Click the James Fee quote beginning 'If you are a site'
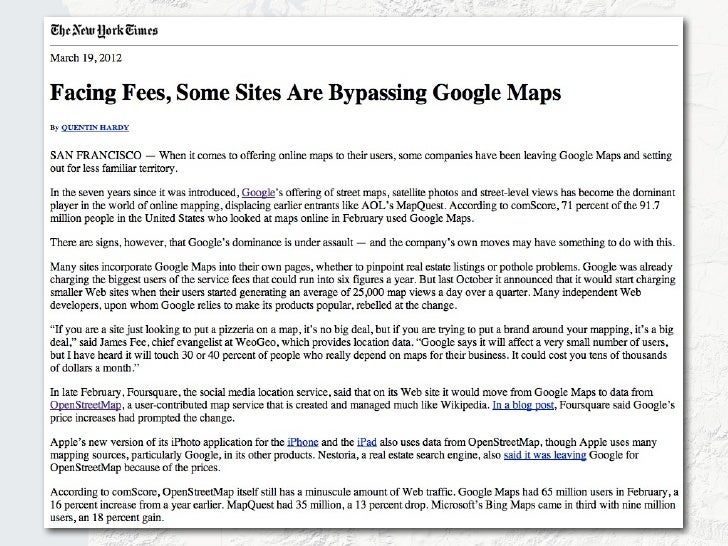 tap(362, 349)
